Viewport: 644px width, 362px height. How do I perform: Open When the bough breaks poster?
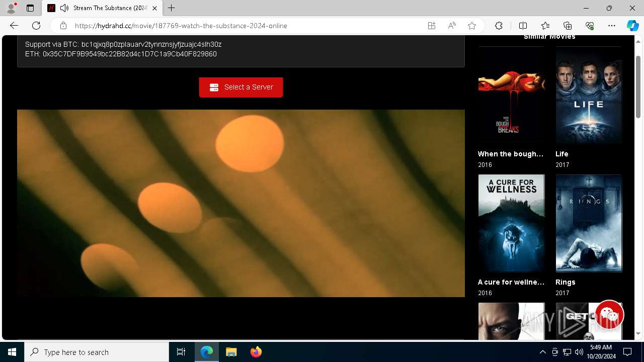point(511,95)
